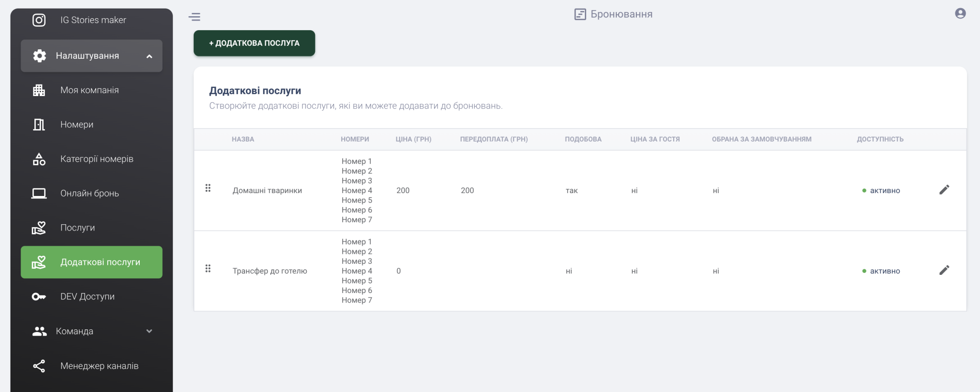Edit the Домашні тварини service with pencil icon
980x392 pixels.
click(x=944, y=190)
